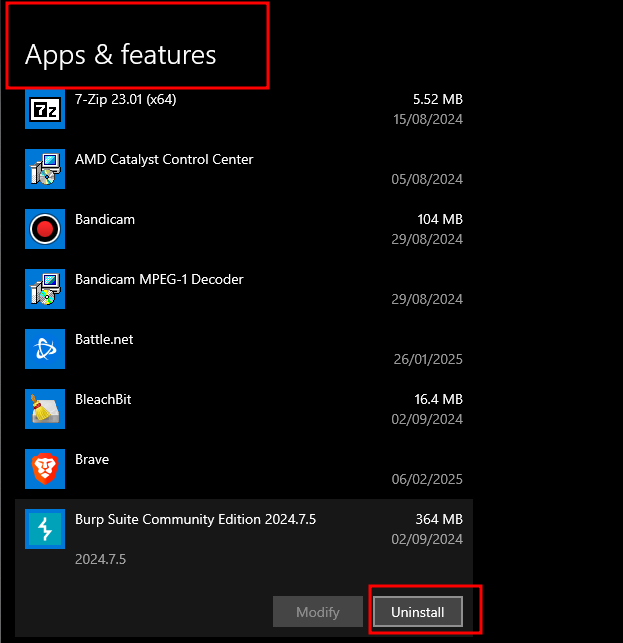Click the AMD Catalyst Control Center icon
Viewport: 623px width, 643px height.
pos(45,169)
